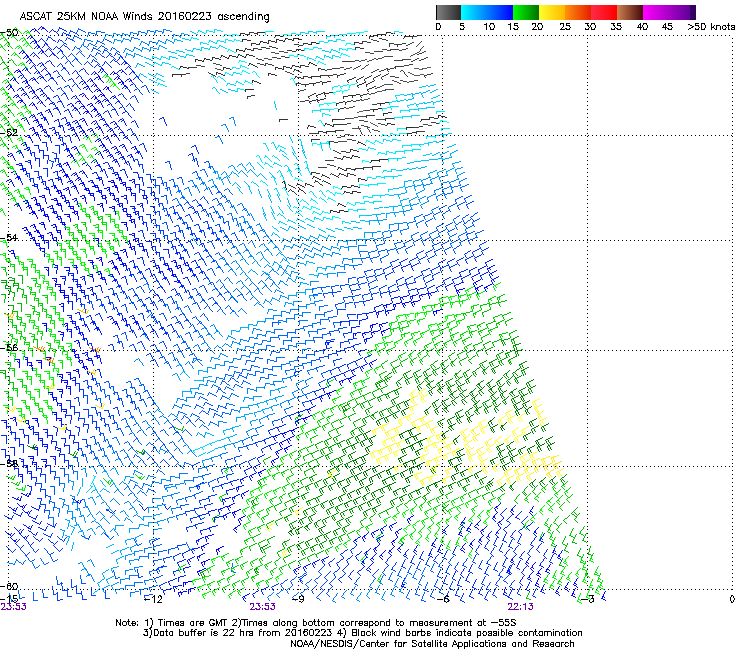Click the '-6' longitude axis label
740x650 pixels.
point(443,599)
